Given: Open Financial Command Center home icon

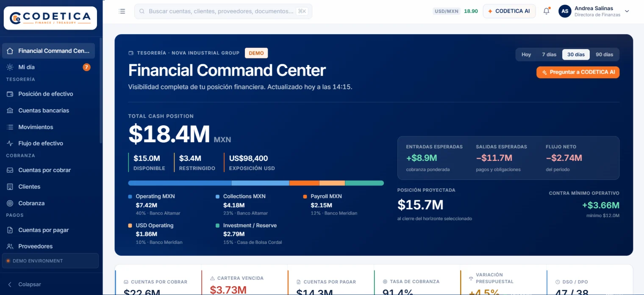Looking at the screenshot, I should click(x=10, y=51).
